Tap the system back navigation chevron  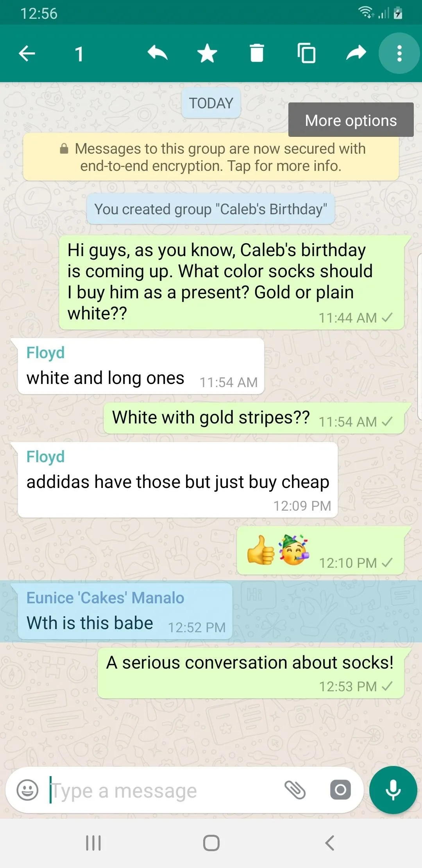330,843
